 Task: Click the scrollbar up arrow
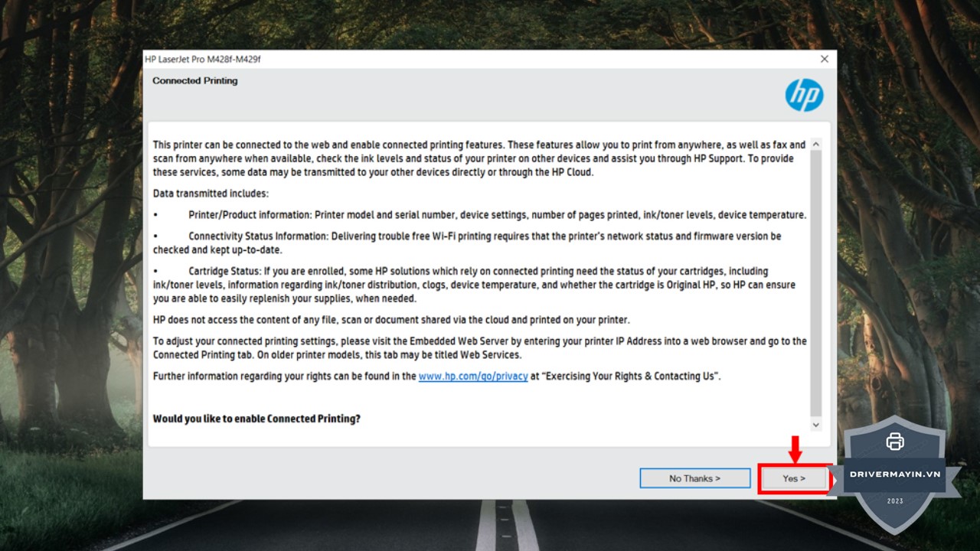click(815, 145)
